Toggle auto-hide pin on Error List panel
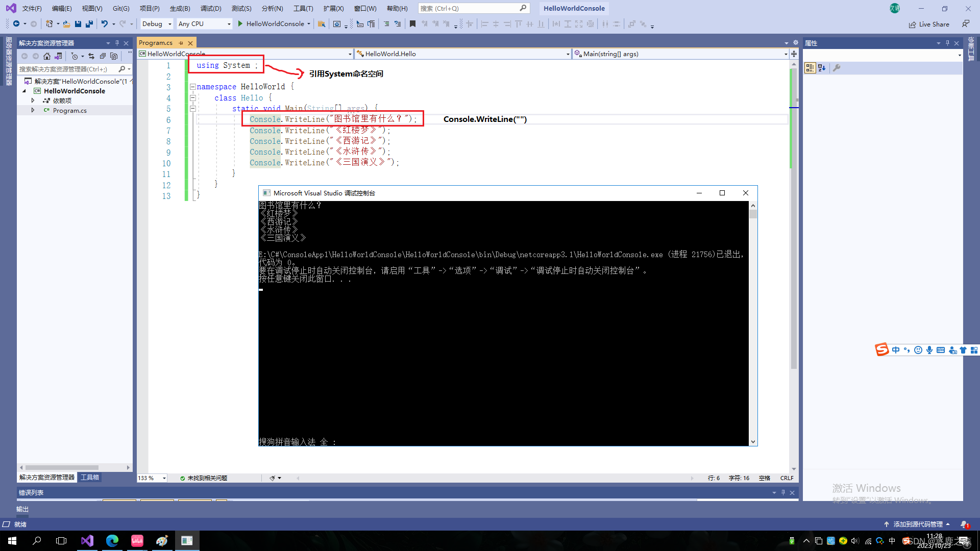Screen dimensions: 980x551 783,492
